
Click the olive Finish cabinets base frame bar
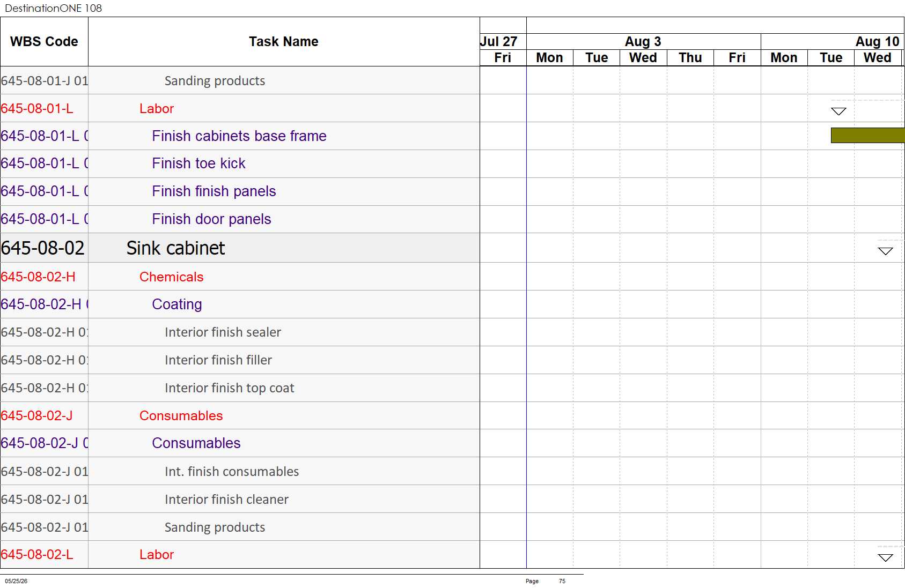click(867, 135)
